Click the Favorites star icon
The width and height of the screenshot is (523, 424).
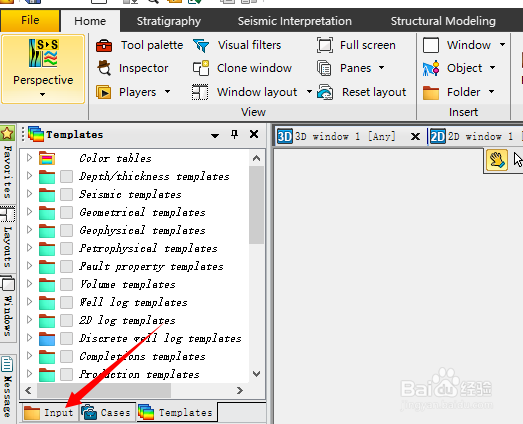pyautogui.click(x=7, y=134)
